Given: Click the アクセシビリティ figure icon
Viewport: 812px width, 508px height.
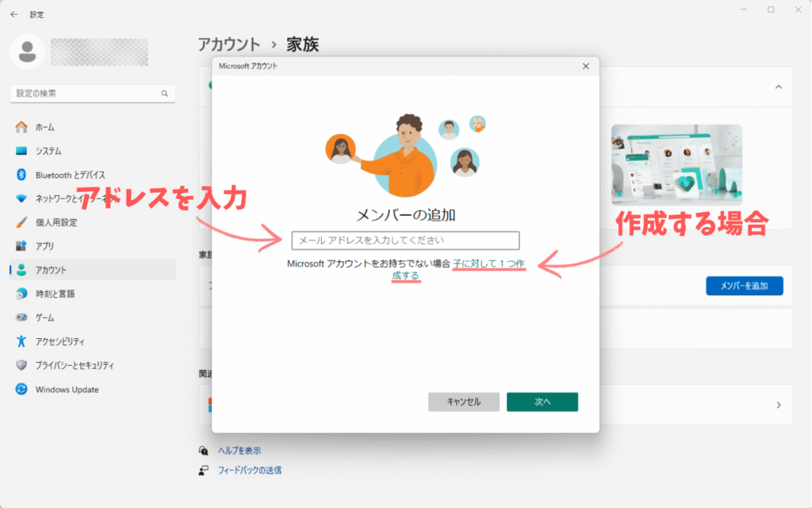Looking at the screenshot, I should (x=21, y=341).
